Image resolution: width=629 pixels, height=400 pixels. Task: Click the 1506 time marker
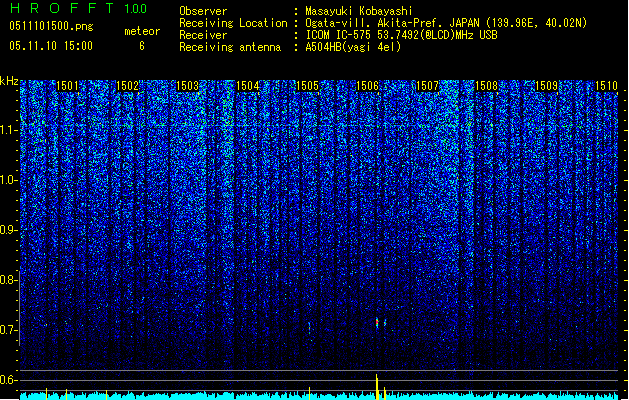pyautogui.click(x=367, y=86)
